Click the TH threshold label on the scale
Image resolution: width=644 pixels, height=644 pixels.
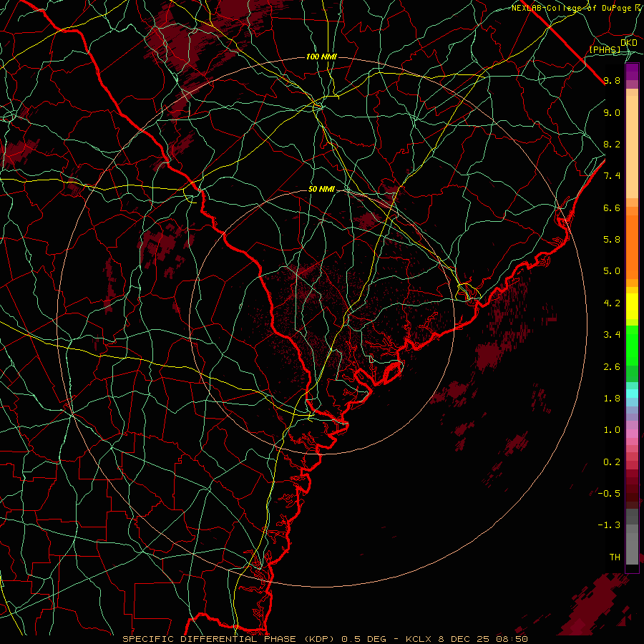coord(615,557)
